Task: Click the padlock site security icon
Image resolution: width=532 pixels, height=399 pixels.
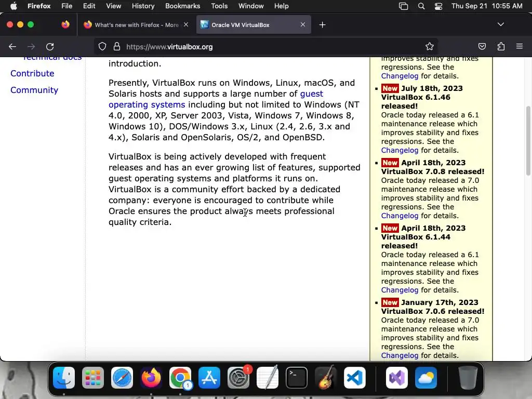Action: 117,47
